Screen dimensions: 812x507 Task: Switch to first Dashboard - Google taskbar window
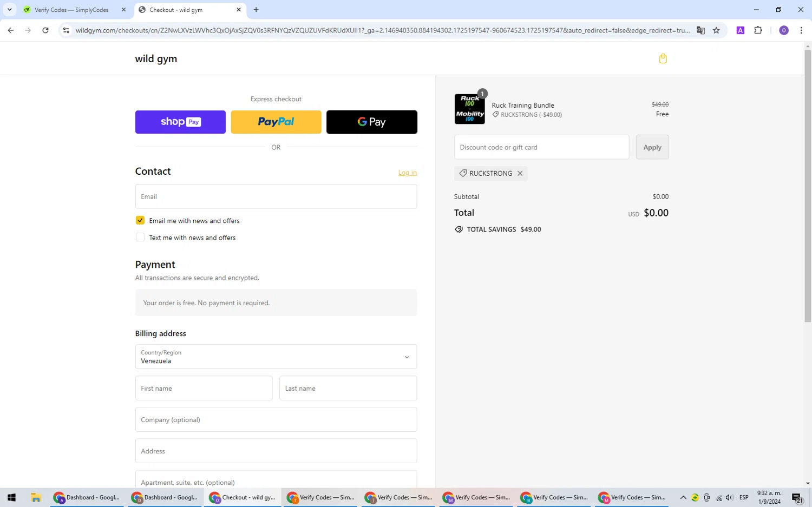88,497
